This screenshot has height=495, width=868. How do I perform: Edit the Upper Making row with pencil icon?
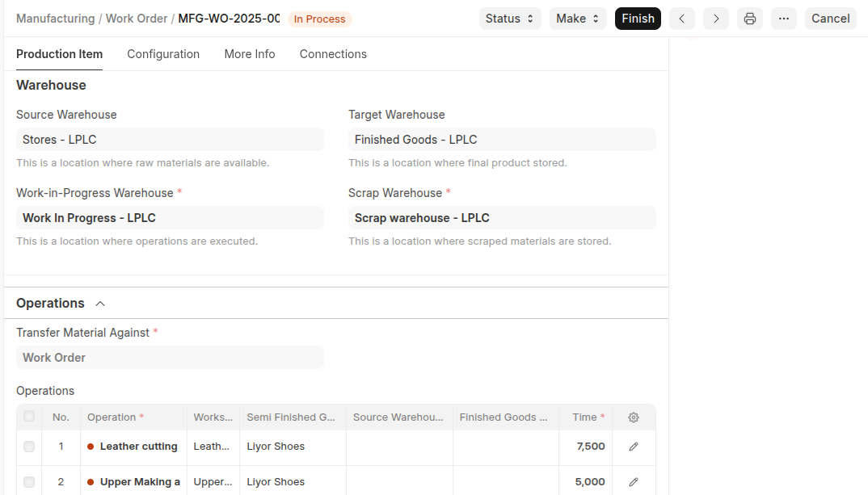pos(634,482)
